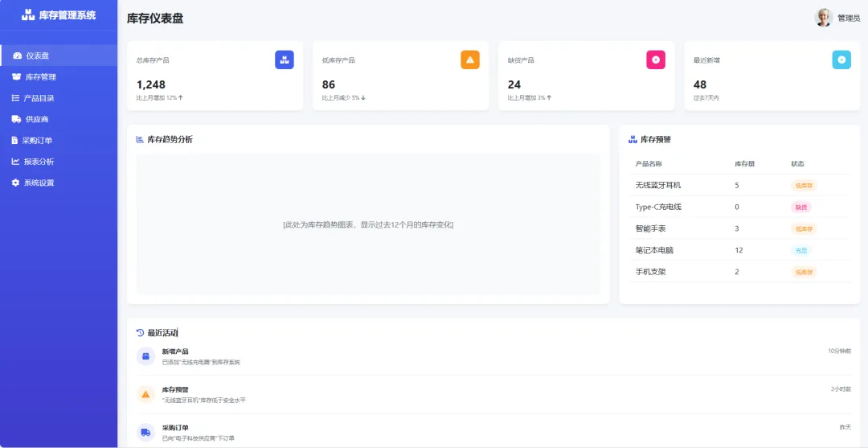Click the 缺货 badge for Type-C充电线
Image resolution: width=868 pixels, height=448 pixels.
(801, 208)
